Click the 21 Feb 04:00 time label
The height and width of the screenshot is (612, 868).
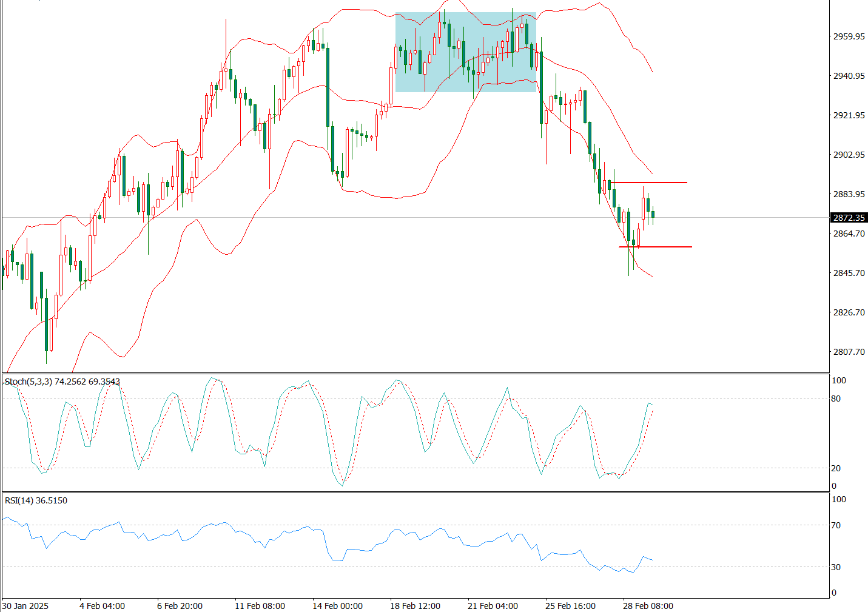pyautogui.click(x=493, y=605)
